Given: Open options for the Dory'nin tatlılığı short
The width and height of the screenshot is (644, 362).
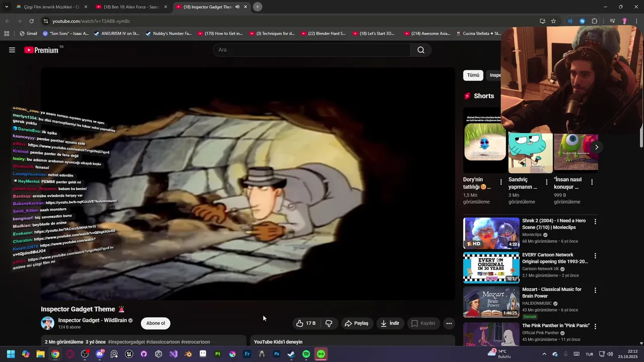Looking at the screenshot, I should pyautogui.click(x=501, y=182).
